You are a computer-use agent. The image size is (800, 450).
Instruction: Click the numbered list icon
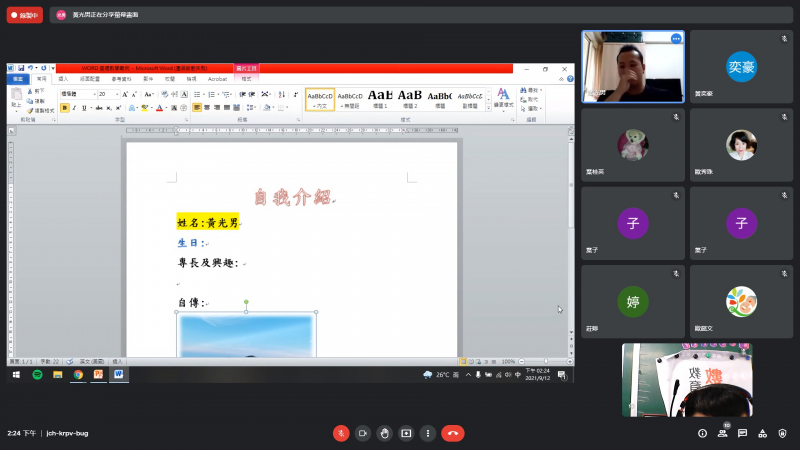click(211, 94)
